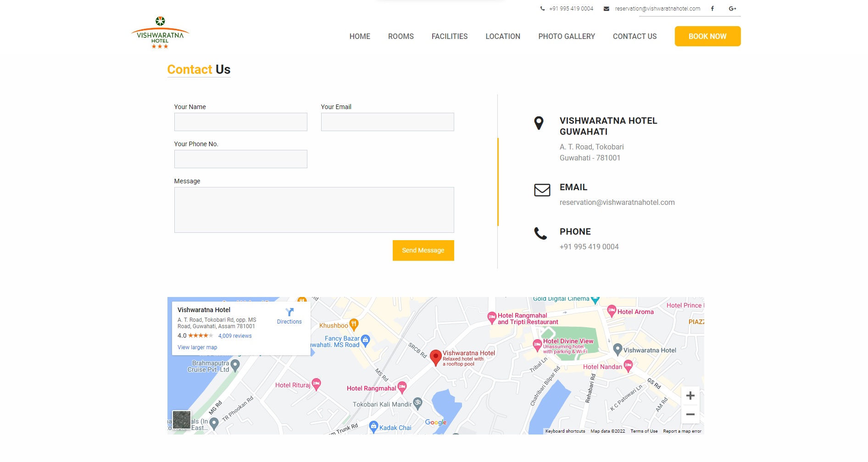Click the contact panel email reservation@vishwaratnahotel.com
Image resolution: width=868 pixels, height=462 pixels.
click(x=617, y=203)
